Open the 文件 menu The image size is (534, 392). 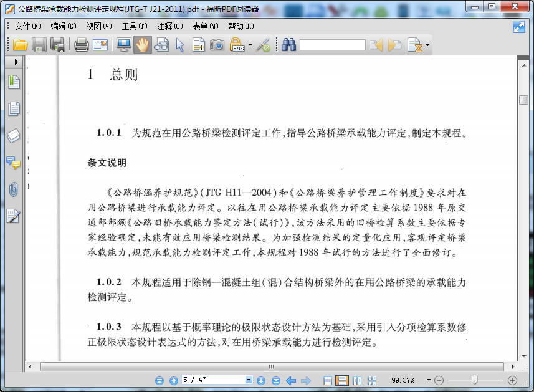pos(28,26)
